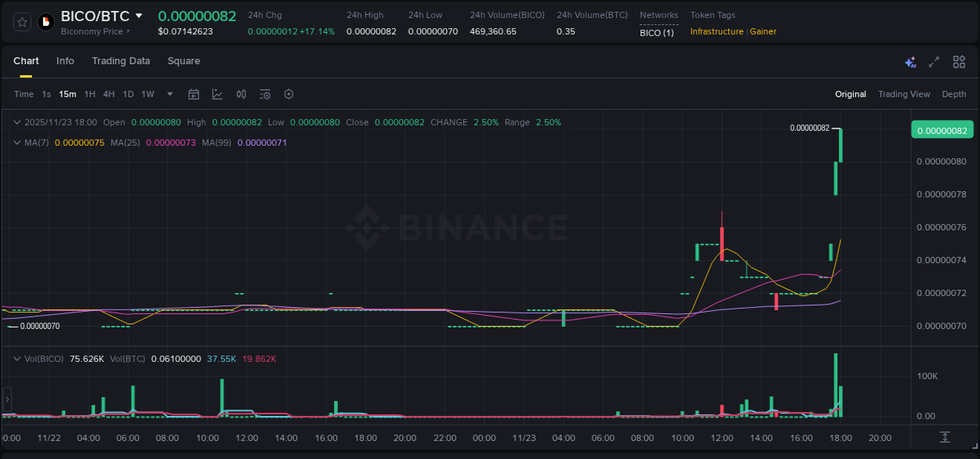Switch chart style using line-chart icon
980x459 pixels.
[217, 94]
